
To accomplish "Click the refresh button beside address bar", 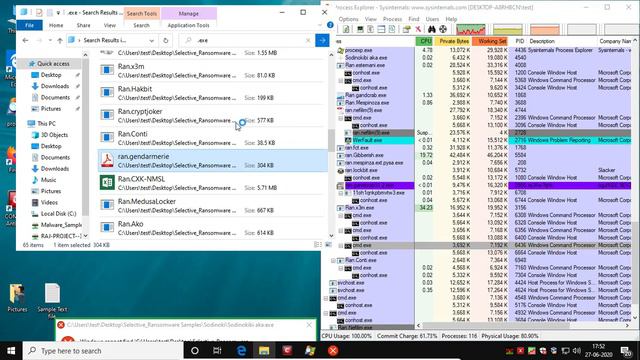I will [x=165, y=40].
